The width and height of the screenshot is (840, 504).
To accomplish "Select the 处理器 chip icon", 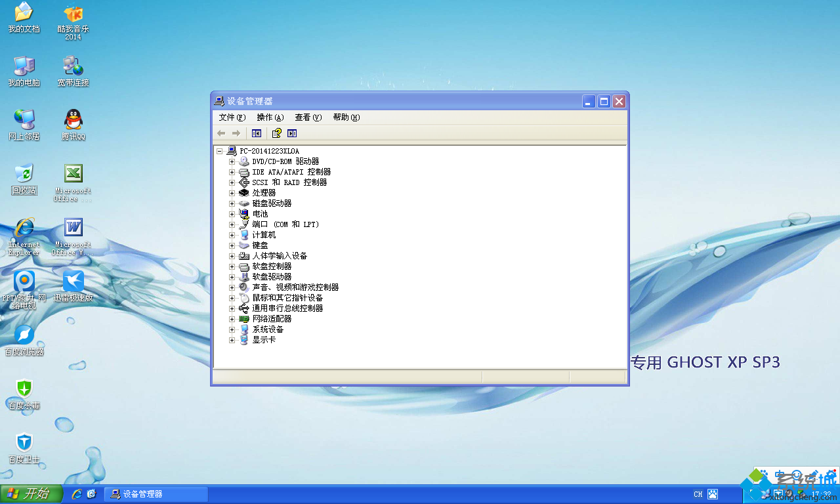I will (x=243, y=193).
